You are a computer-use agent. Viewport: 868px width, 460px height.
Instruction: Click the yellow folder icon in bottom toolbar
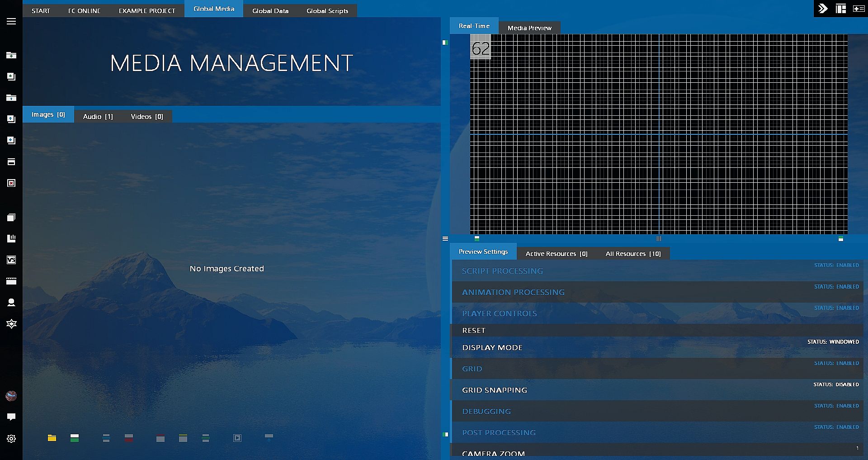tap(52, 438)
